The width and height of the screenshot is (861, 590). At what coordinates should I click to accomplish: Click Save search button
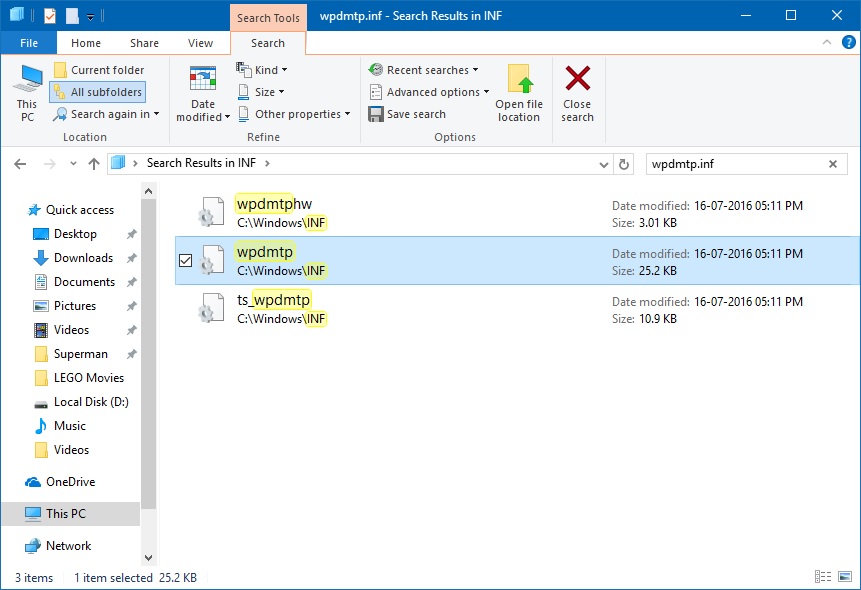pos(407,114)
